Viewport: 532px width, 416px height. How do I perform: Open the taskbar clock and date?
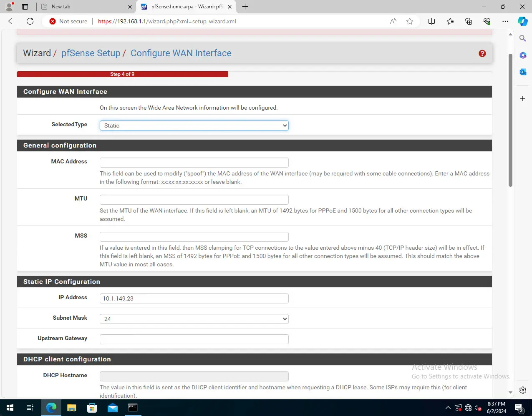(497, 408)
